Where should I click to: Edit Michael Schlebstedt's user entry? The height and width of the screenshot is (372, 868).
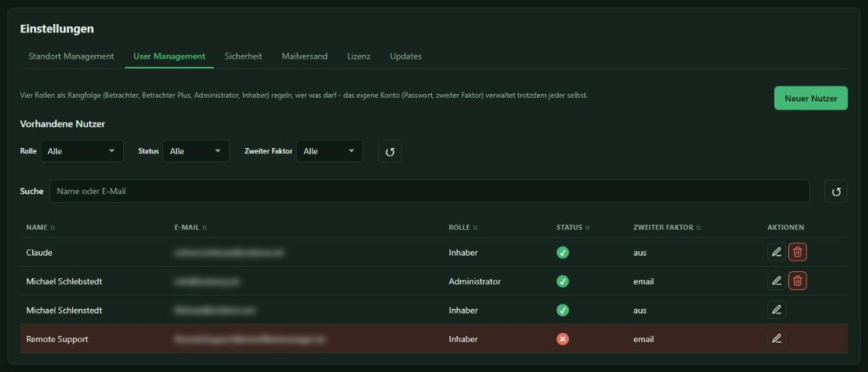pos(776,281)
